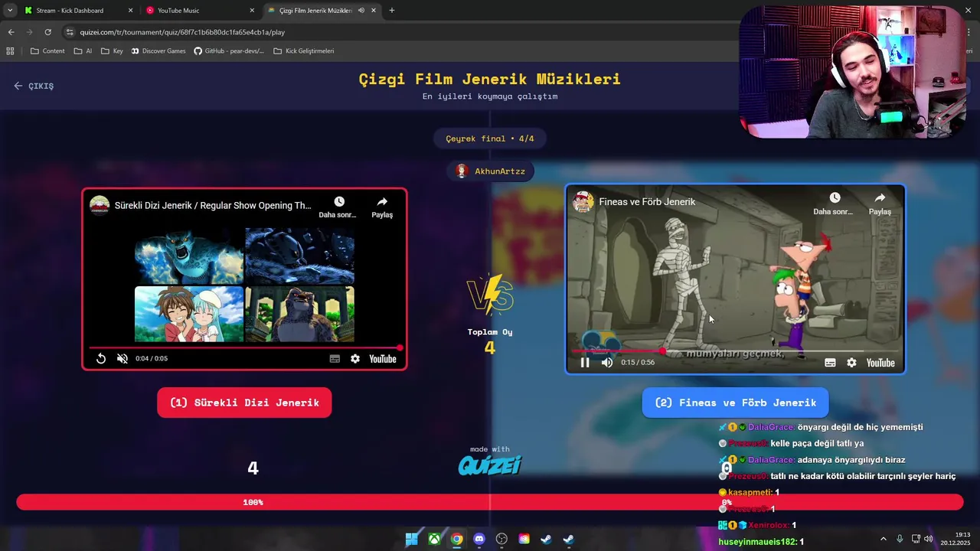980x551 pixels.
Task: Click the ÇIKIŞ exit link
Action: click(x=34, y=86)
